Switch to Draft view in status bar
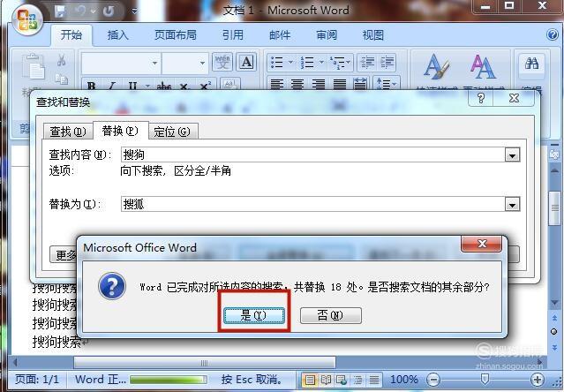 click(374, 380)
